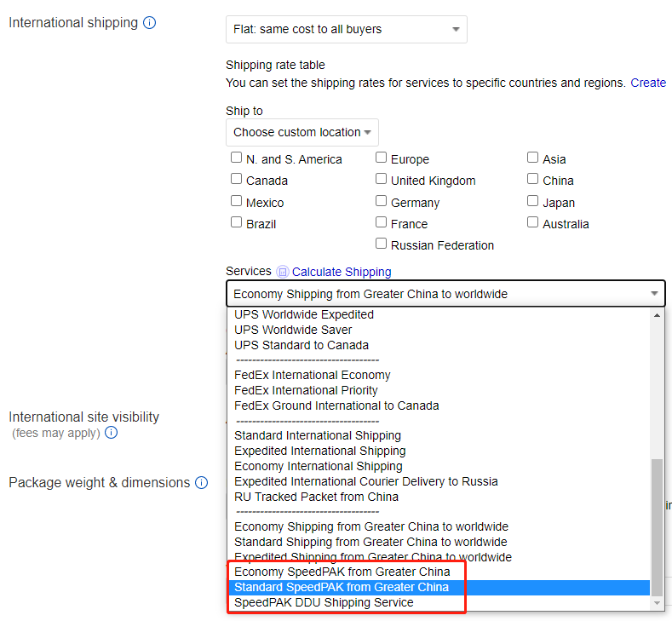Open the Flat: same cost dropdown
Image resolution: width=672 pixels, height=621 pixels.
point(347,29)
